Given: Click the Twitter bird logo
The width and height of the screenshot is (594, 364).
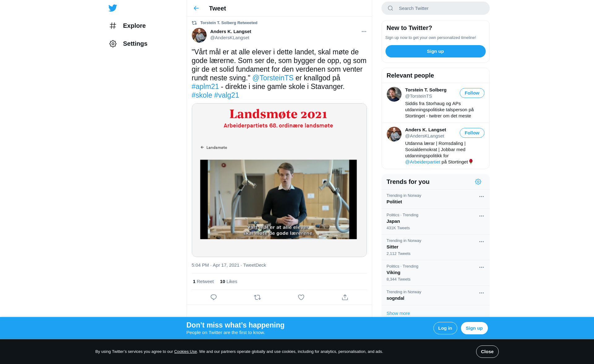Looking at the screenshot, I should pos(113,8).
